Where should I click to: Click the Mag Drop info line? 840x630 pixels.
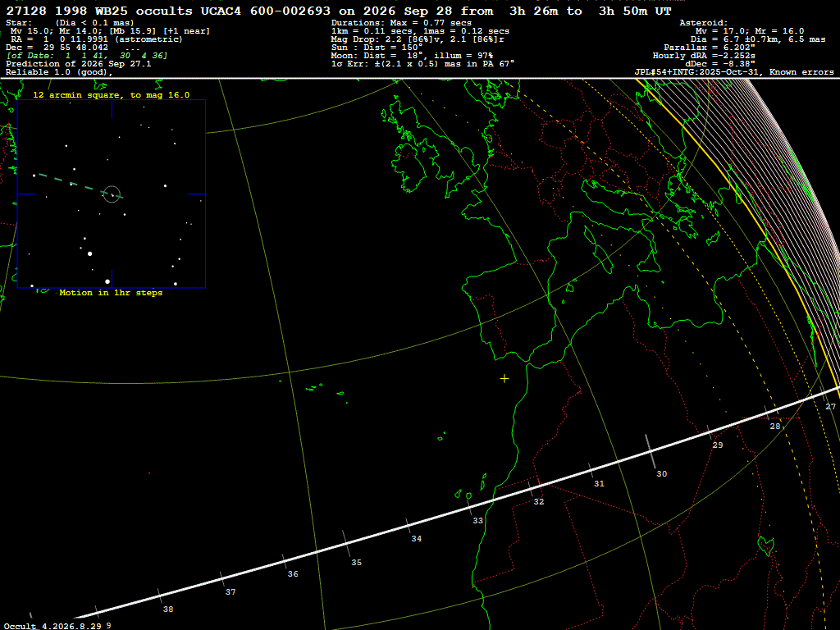[418, 39]
